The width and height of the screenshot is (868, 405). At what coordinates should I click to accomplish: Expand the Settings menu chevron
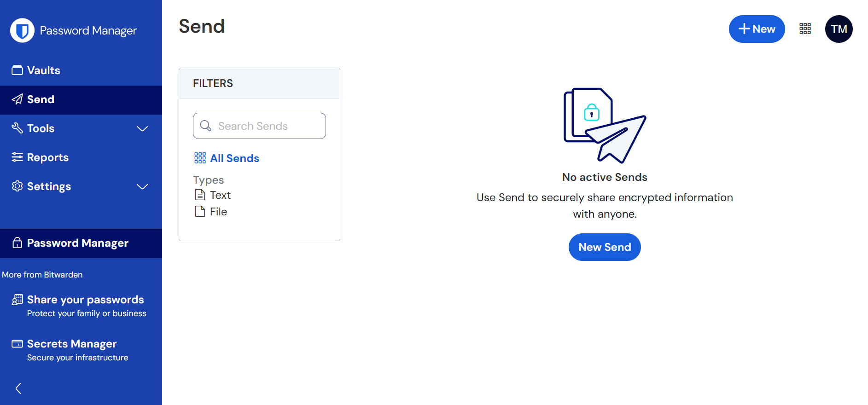click(x=142, y=186)
